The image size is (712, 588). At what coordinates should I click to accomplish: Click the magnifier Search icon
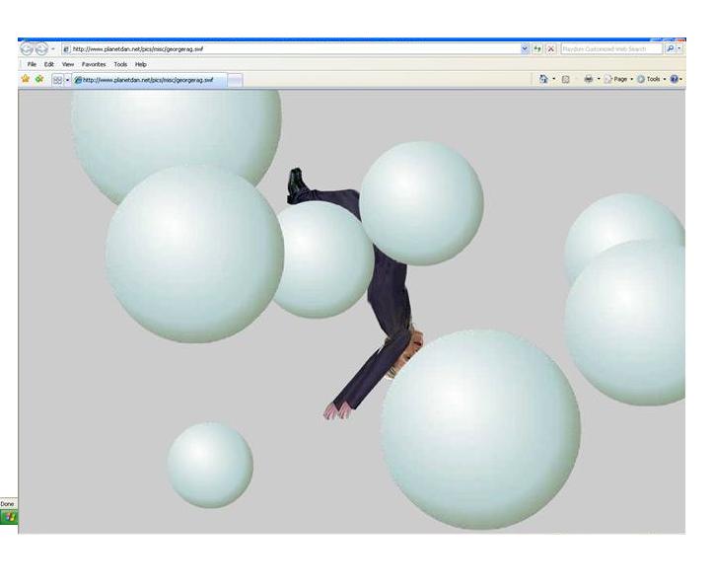point(671,48)
